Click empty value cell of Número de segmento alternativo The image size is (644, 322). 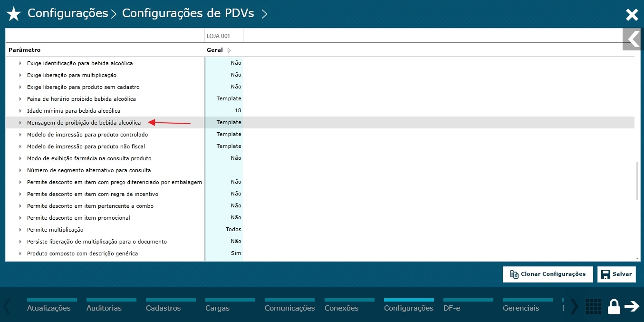click(x=224, y=170)
